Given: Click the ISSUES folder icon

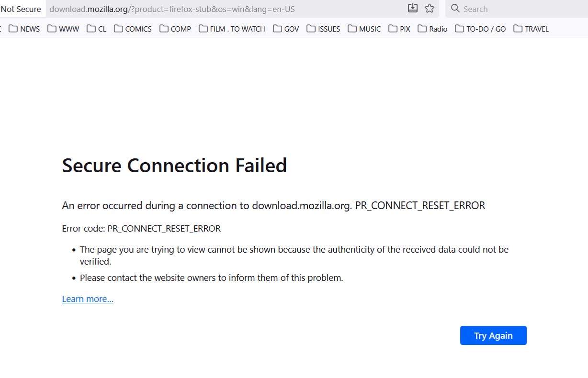Looking at the screenshot, I should tap(311, 29).
